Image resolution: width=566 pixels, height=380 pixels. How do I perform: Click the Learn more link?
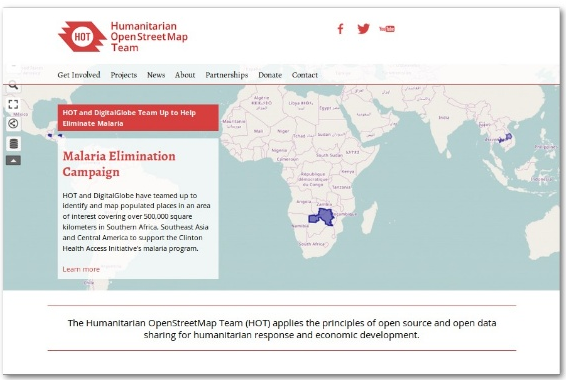tap(81, 269)
